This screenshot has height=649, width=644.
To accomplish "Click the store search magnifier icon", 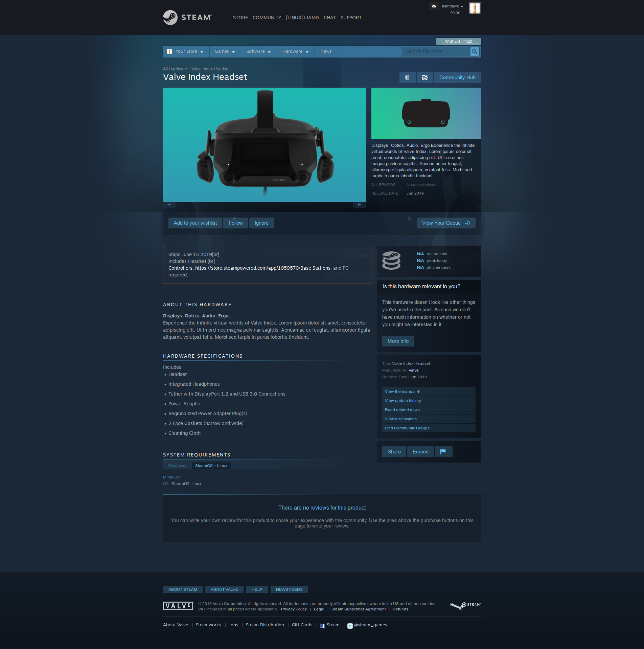I will pyautogui.click(x=475, y=51).
